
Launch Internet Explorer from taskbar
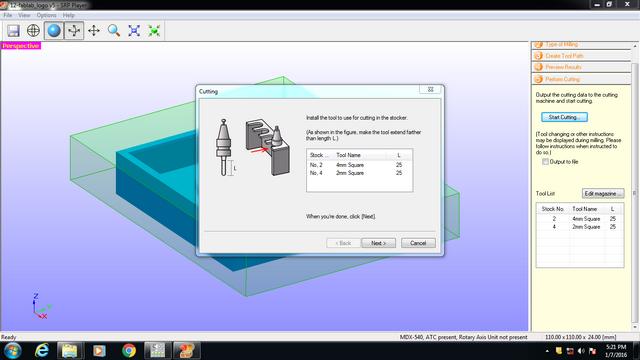[x=42, y=351]
